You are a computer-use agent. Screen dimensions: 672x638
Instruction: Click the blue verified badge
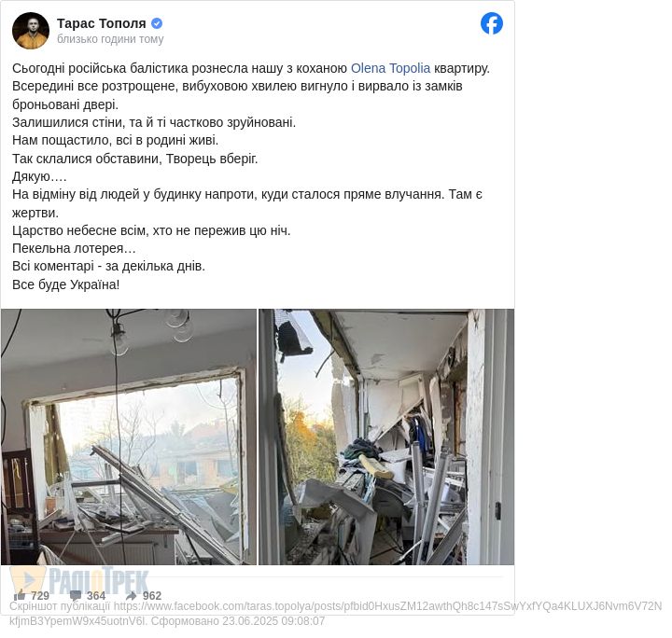[x=157, y=23]
